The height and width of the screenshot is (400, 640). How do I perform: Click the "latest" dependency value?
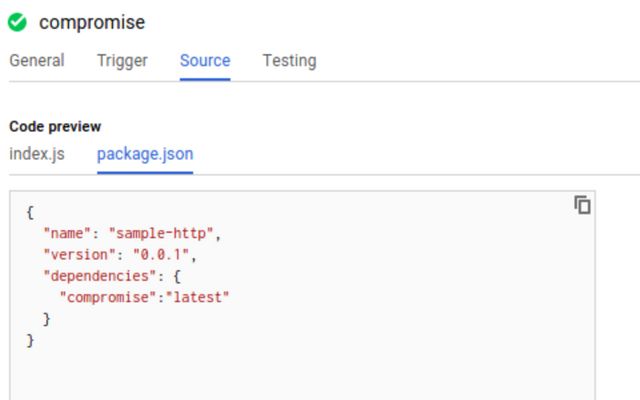198,297
